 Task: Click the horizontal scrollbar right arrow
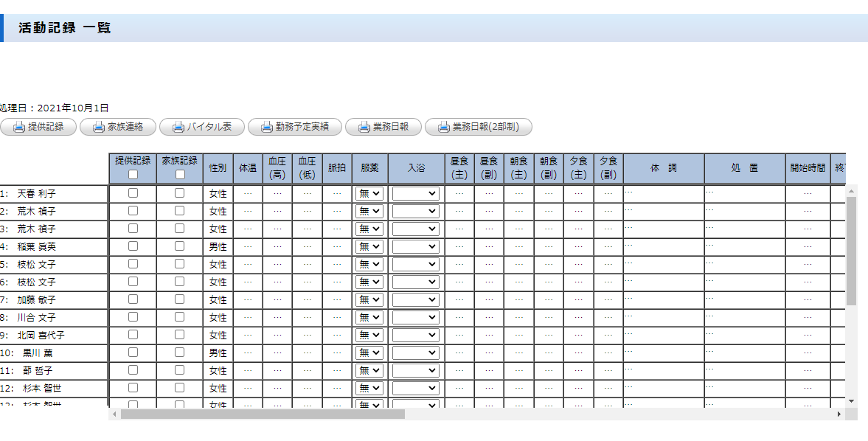point(839,414)
